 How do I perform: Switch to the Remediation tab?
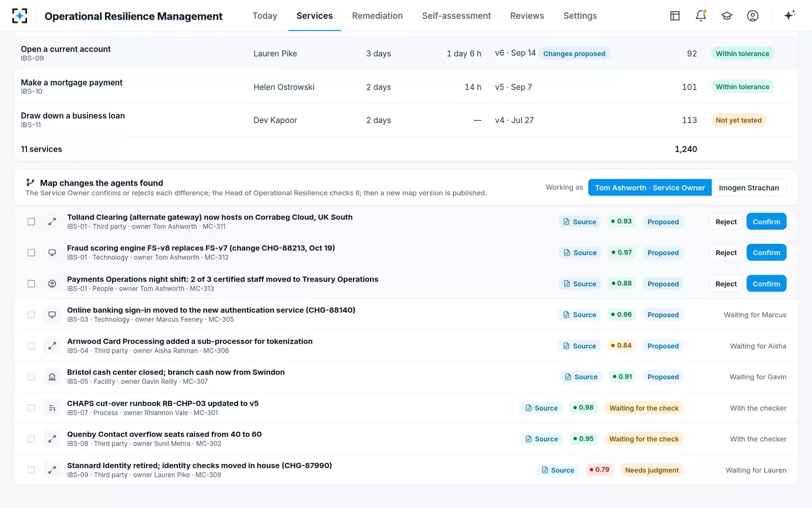point(377,16)
